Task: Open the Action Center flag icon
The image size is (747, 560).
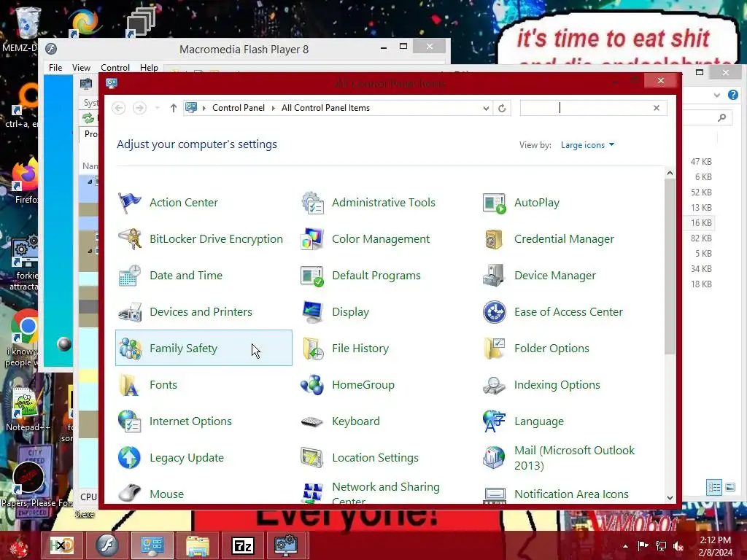Action: 130,203
